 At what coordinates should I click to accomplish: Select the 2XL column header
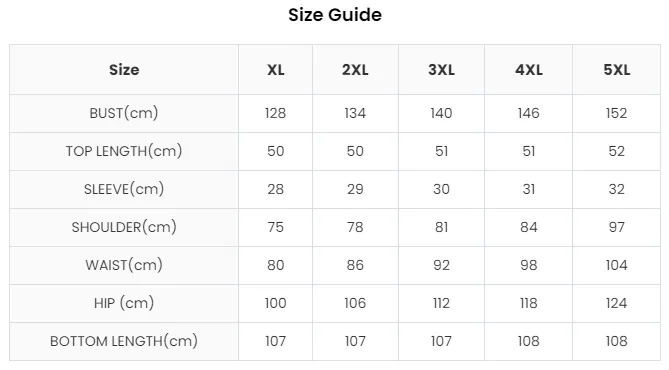[355, 70]
